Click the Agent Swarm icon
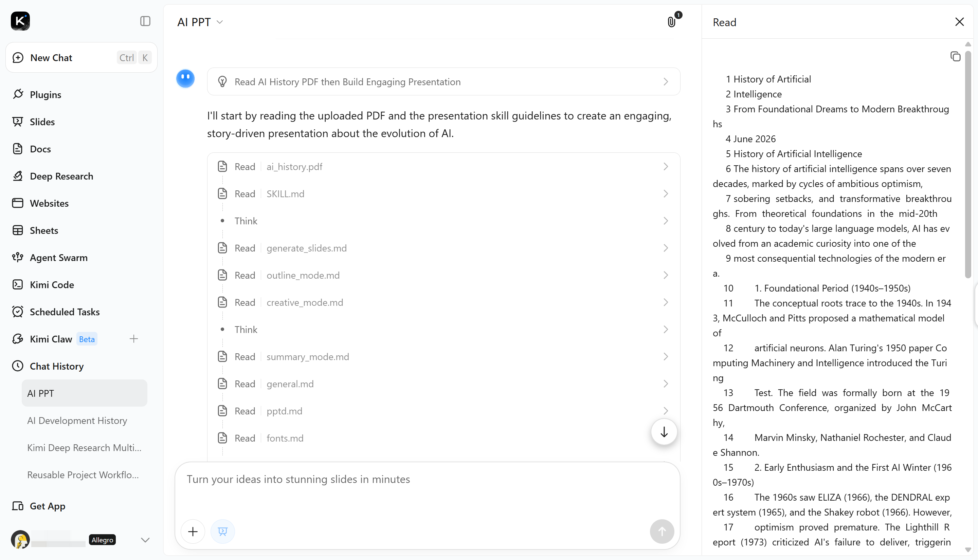The height and width of the screenshot is (560, 978). click(x=18, y=257)
